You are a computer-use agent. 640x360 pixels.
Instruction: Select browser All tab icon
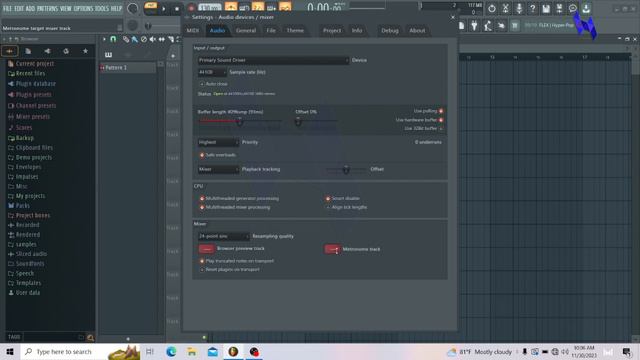coord(10,51)
